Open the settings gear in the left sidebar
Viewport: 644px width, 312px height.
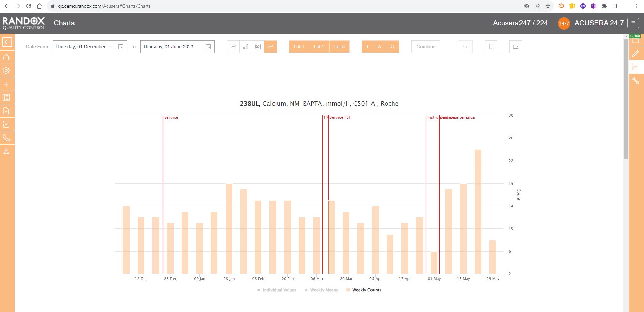tap(6, 71)
